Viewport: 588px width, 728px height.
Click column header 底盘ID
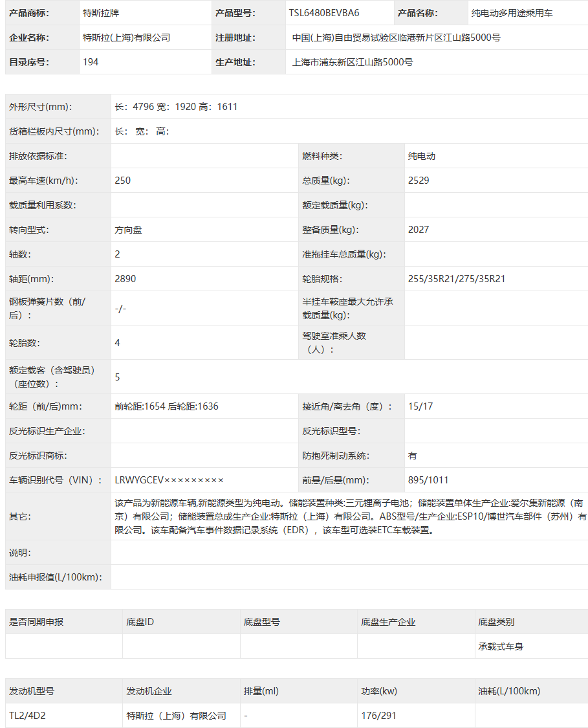pos(140,622)
